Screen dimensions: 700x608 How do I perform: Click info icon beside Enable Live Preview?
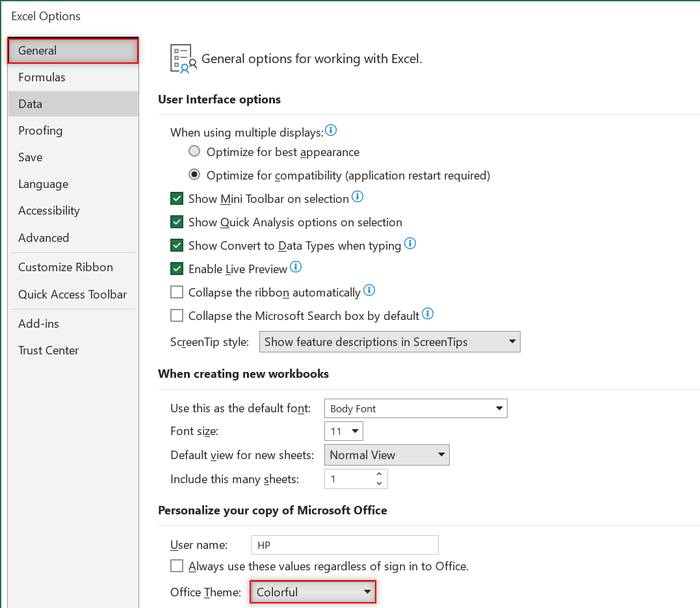point(296,267)
